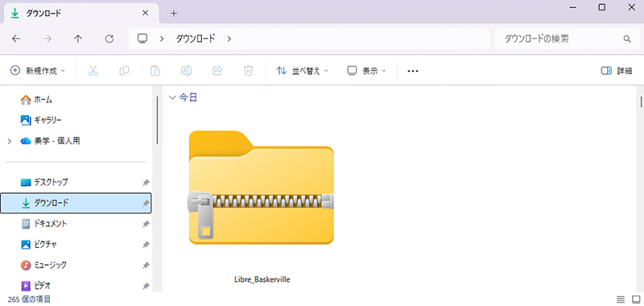The height and width of the screenshot is (306, 644).
Task: Unpin ピクチャ using its pin icon
Action: point(146,245)
